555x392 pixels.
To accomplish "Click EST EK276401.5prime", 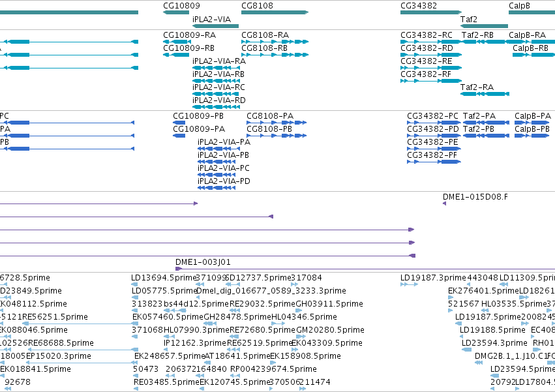I will pyautogui.click(x=483, y=291).
